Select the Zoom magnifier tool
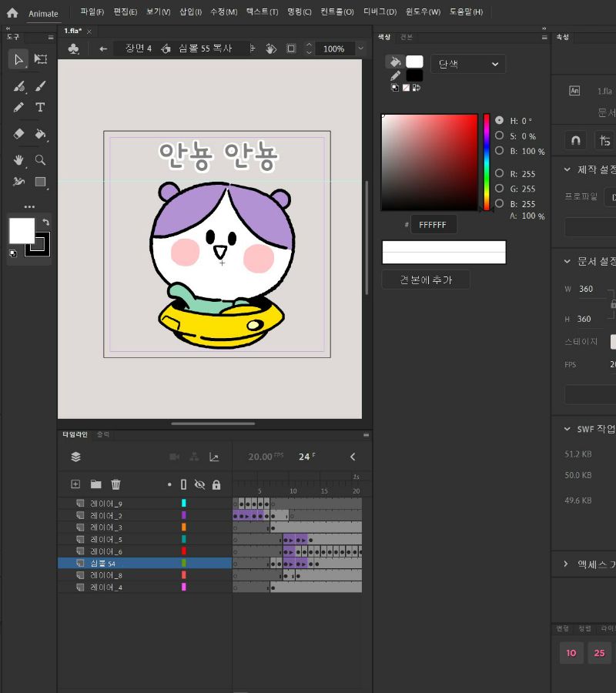 [40, 160]
